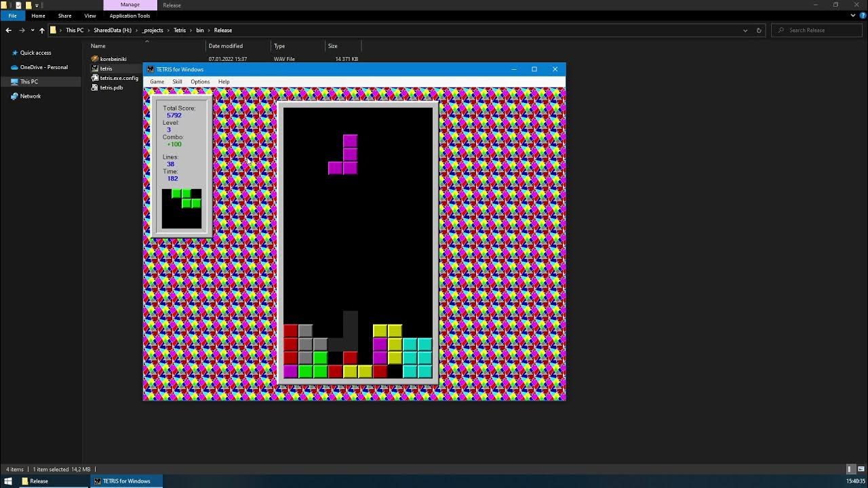Switch to the Share ribbon tab
This screenshot has height=488, width=868.
pos(64,16)
